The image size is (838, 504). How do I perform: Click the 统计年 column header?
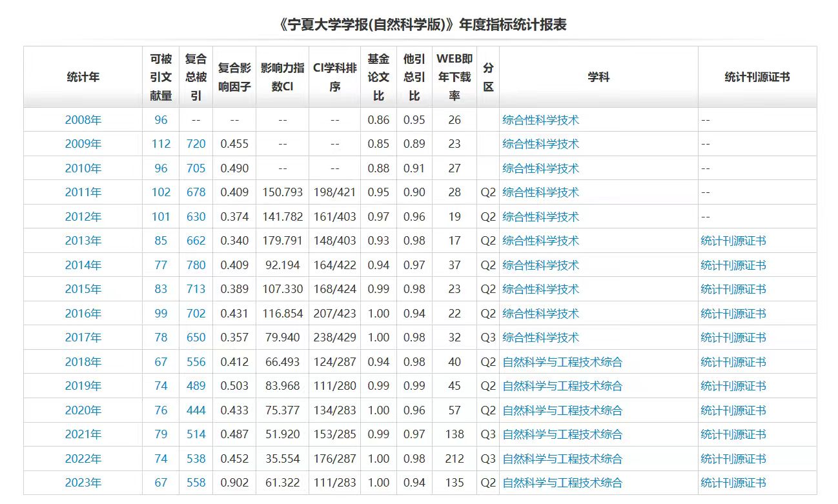[x=83, y=77]
